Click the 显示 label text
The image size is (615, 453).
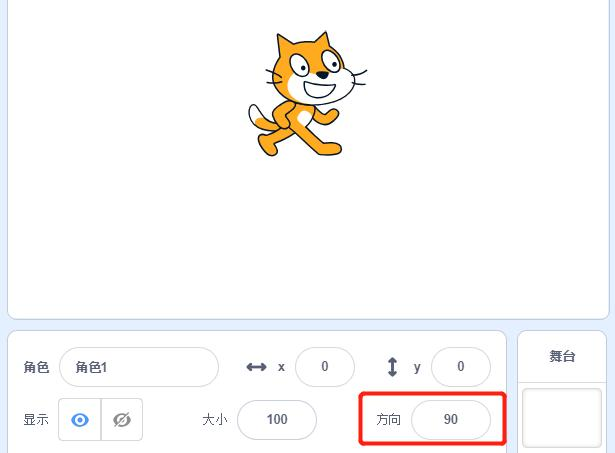pos(36,420)
